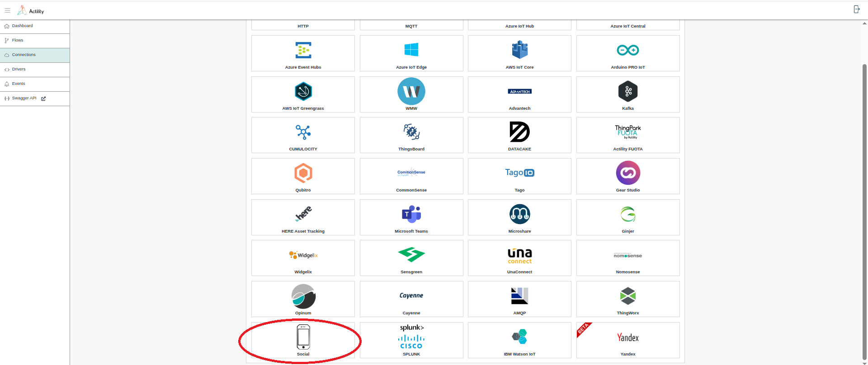Click the Azure IoT Hub label
The width and height of the screenshot is (868, 365).
[x=519, y=26]
